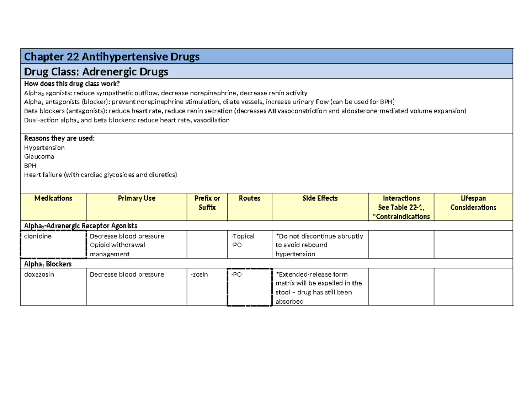Screen dimensions: 532x411
Task: Click the Alpha1 Blockers section row
Action: (47, 263)
